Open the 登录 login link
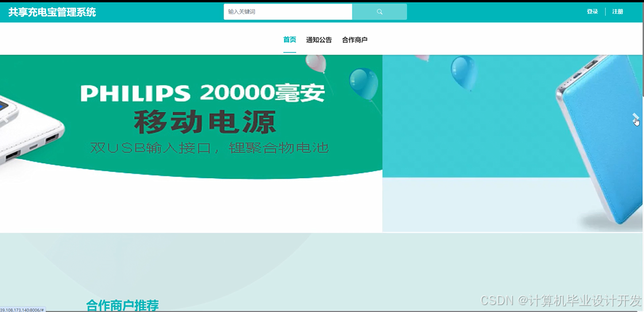The image size is (644, 312). [592, 12]
